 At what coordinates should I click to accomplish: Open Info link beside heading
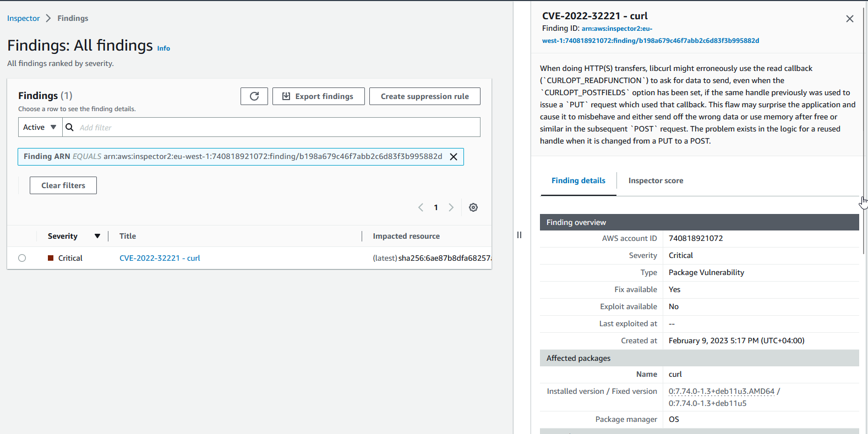(x=163, y=48)
